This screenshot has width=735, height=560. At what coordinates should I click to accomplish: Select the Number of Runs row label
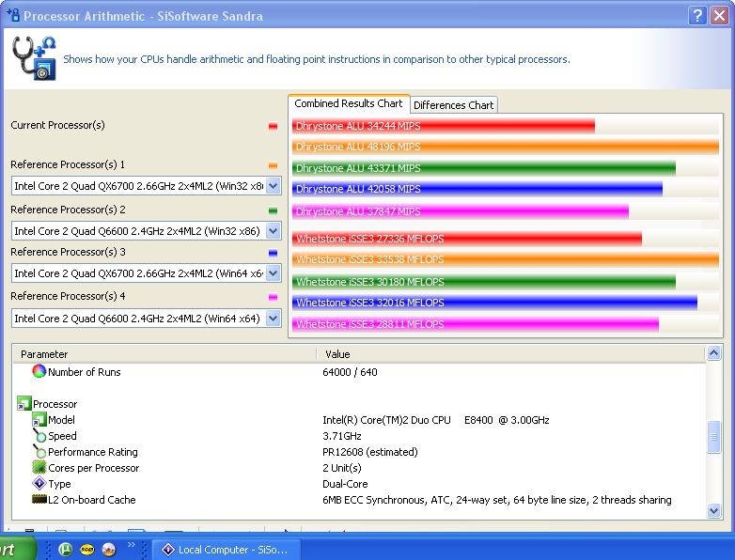pos(85,372)
